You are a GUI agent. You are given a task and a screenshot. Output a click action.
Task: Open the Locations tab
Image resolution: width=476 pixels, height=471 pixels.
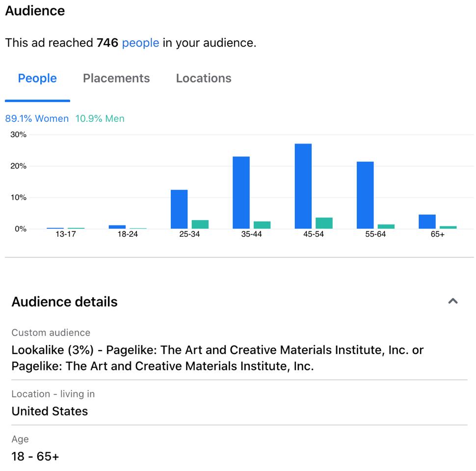pyautogui.click(x=204, y=78)
